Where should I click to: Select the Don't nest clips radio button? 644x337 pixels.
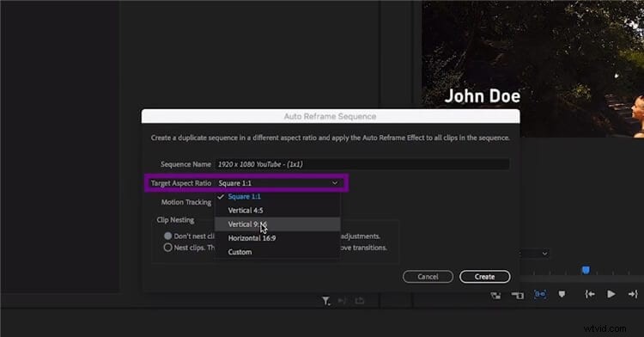[x=168, y=236]
